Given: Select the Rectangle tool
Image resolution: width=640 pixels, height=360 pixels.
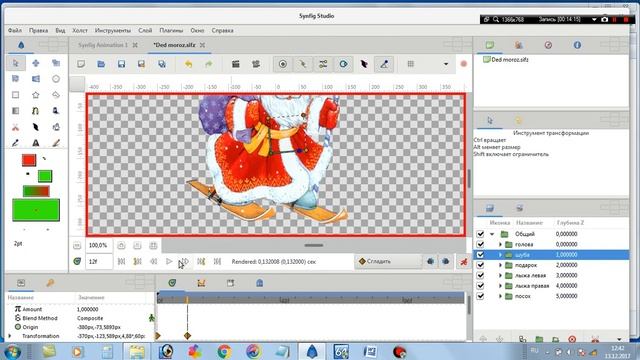Looking at the screenshot, I should click(16, 95).
